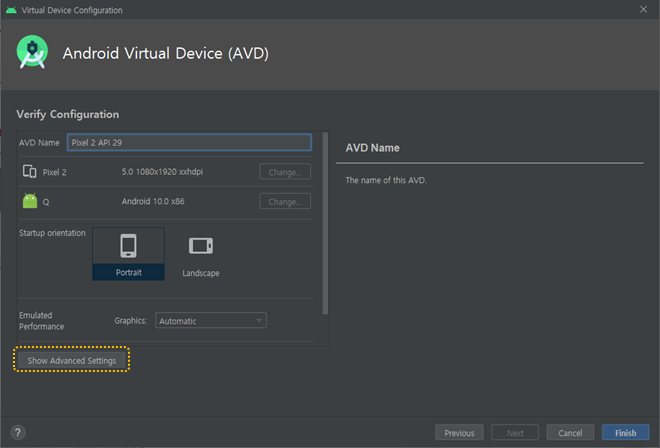The height and width of the screenshot is (448, 660).
Task: Click Finish to create the AVD
Action: [625, 432]
